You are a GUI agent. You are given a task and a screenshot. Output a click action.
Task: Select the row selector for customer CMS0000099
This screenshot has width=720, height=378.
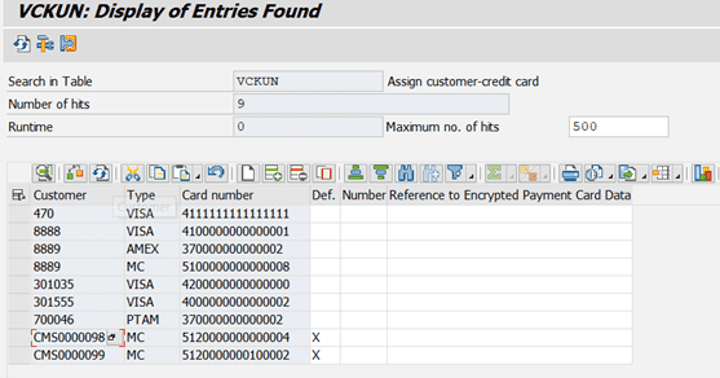[x=19, y=355]
